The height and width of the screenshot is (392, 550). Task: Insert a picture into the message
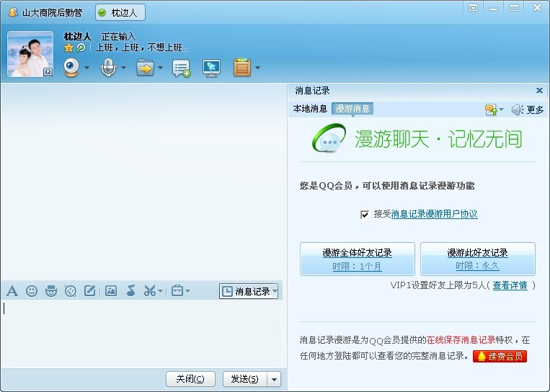[111, 290]
